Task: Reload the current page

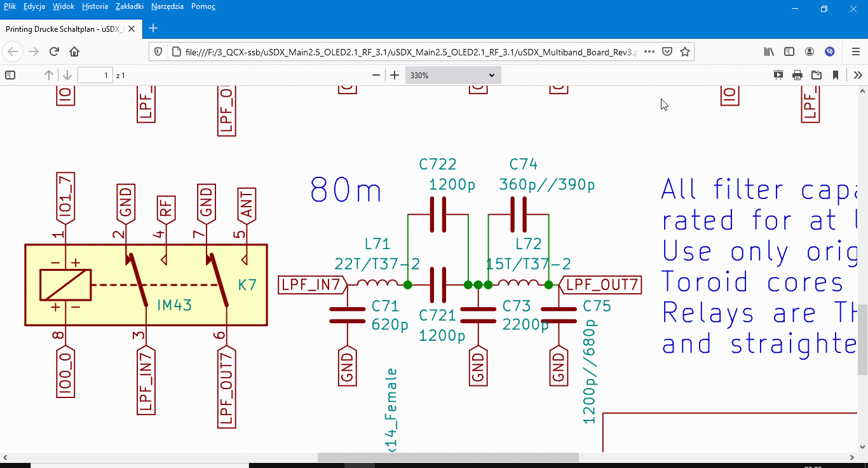Action: 54,52
